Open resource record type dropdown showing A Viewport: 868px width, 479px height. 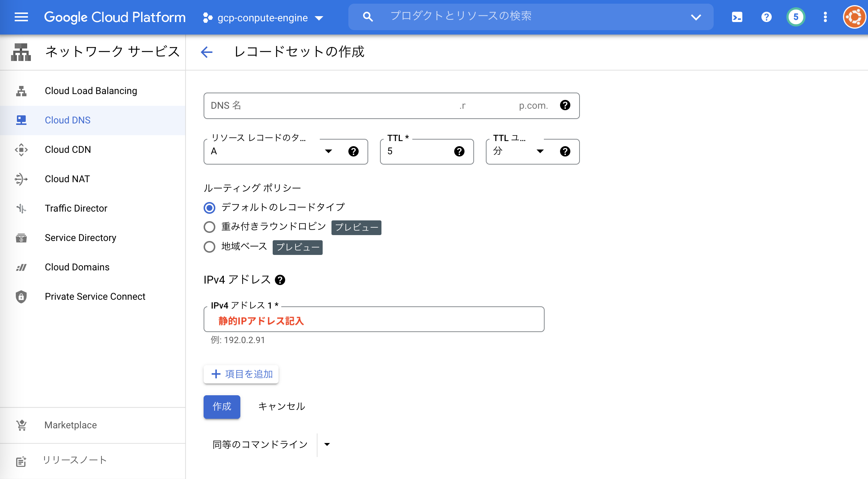coord(272,151)
